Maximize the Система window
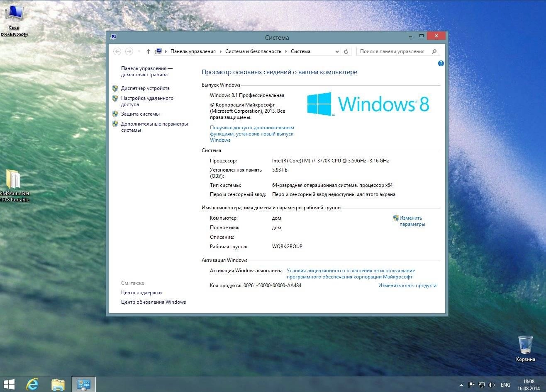 coord(422,36)
